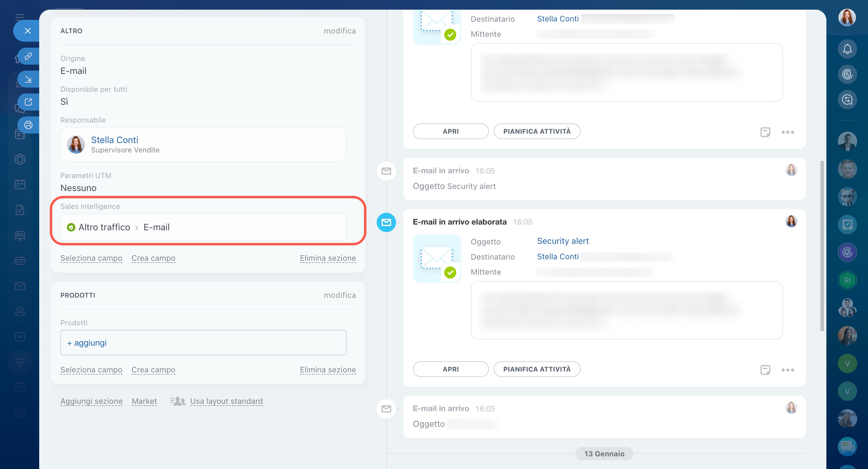This screenshot has width=868, height=469.
Task: Open Security alert subject link
Action: pos(563,241)
